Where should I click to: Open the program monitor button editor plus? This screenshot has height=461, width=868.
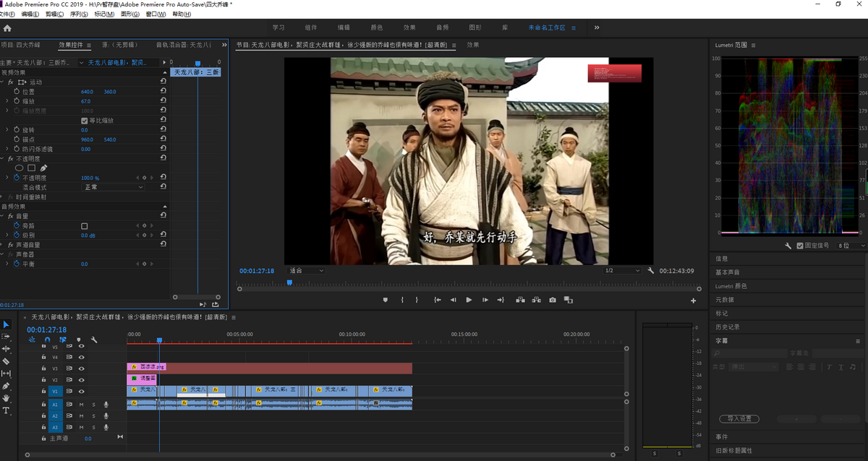[694, 301]
